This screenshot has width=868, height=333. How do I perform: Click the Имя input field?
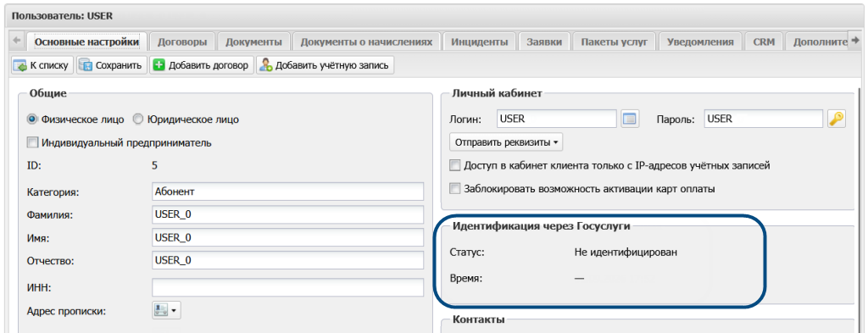(288, 237)
